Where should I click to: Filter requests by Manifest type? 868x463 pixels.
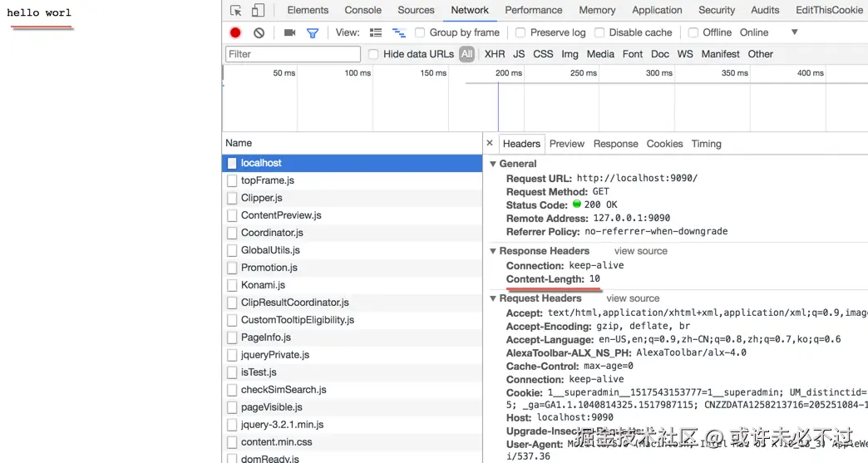[720, 54]
